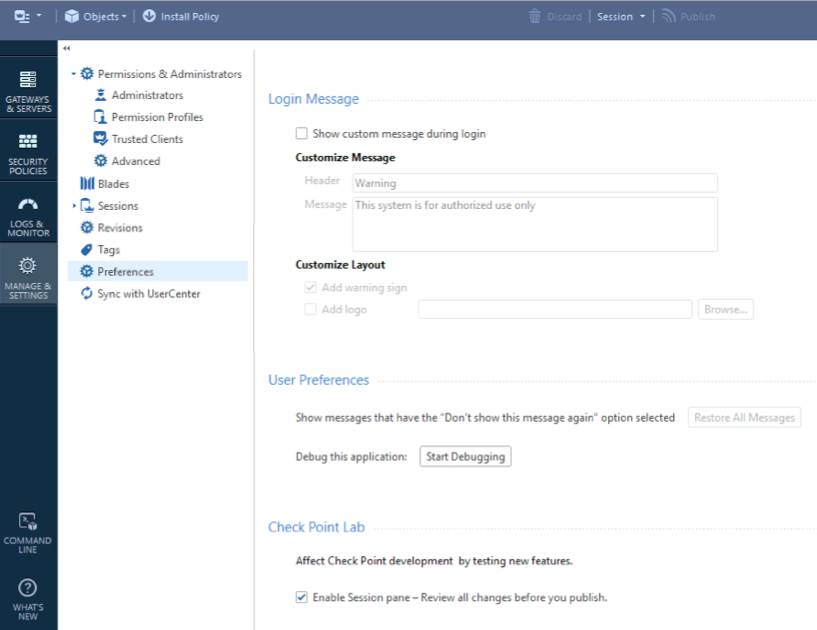Click the Sessions icon
817x630 pixels.
point(87,205)
